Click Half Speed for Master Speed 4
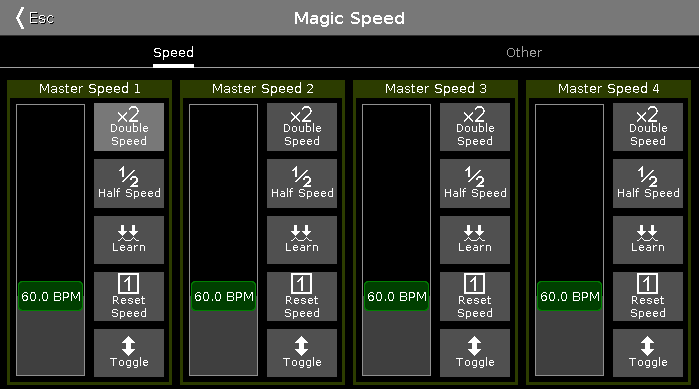Screen dimensions: 699x389 [x=648, y=184]
